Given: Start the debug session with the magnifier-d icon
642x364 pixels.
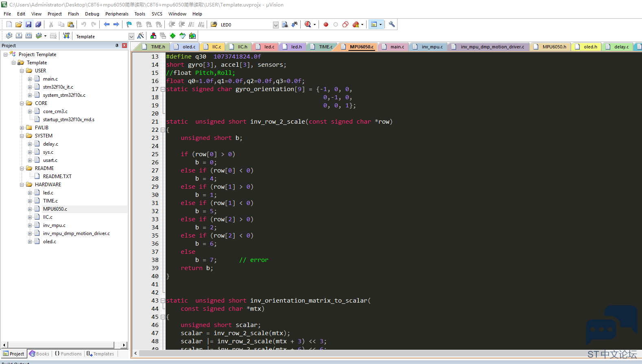Looking at the screenshot, I should pyautogui.click(x=308, y=24).
